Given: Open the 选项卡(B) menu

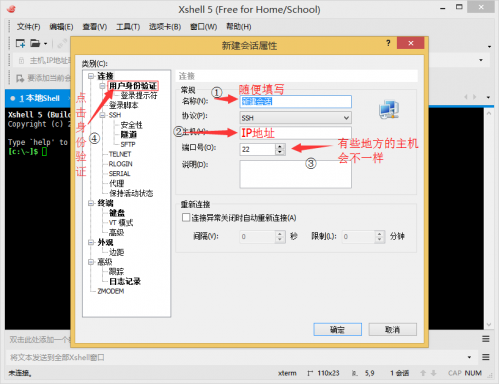Looking at the screenshot, I should pyautogui.click(x=165, y=27).
